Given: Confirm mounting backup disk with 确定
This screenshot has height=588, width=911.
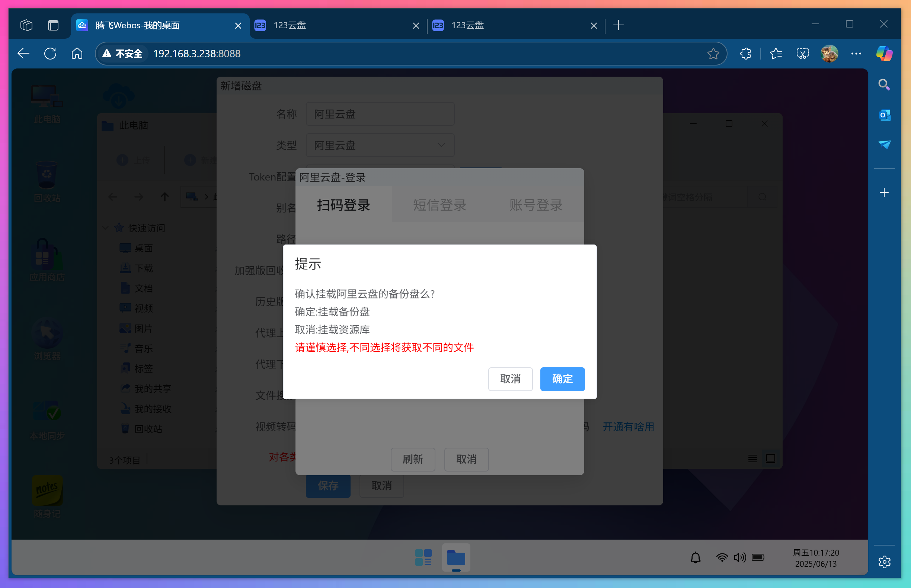Looking at the screenshot, I should pyautogui.click(x=562, y=379).
